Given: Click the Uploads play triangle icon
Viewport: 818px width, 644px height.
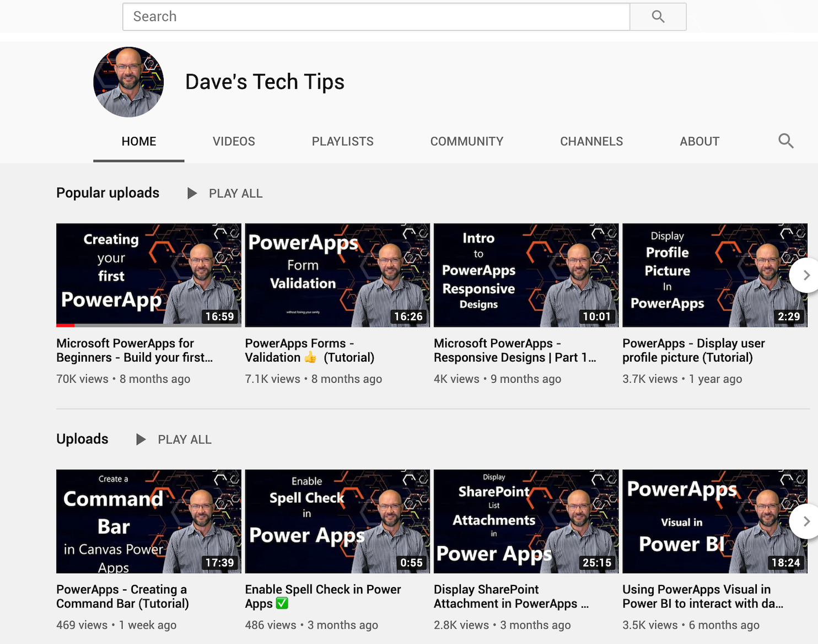Looking at the screenshot, I should coord(141,439).
